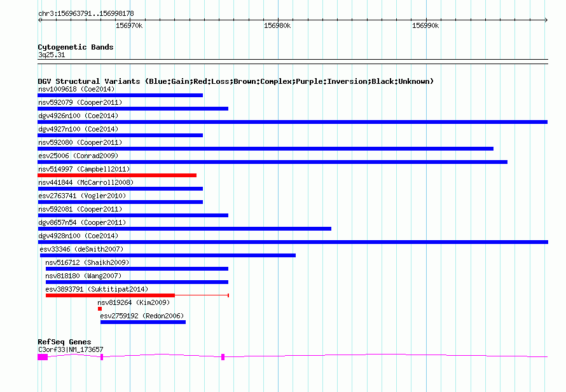Screen dimensions: 566x392
Task: Click the dgv4926n100 full-width blue bar
Action: [293, 122]
